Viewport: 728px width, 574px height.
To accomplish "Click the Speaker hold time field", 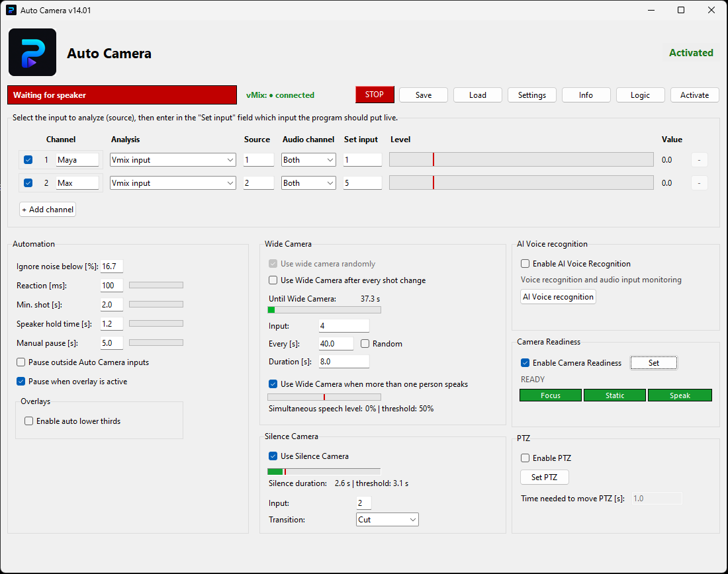I will click(111, 324).
